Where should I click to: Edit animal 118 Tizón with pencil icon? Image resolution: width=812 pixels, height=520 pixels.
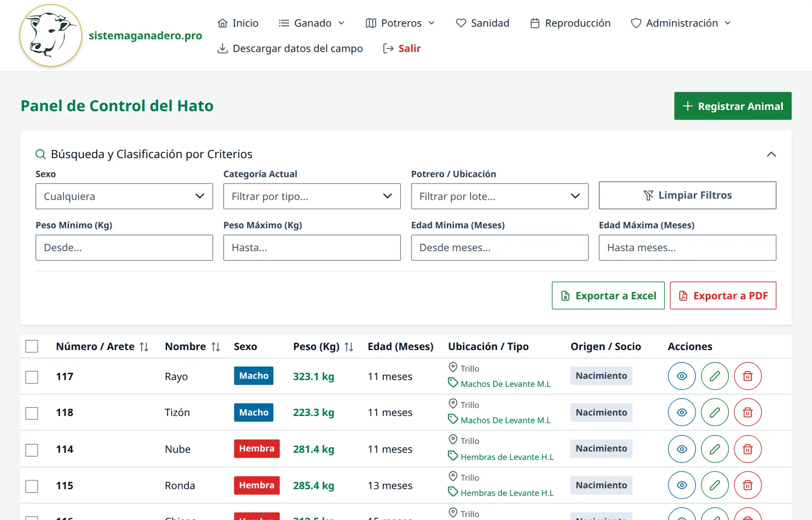(x=715, y=412)
